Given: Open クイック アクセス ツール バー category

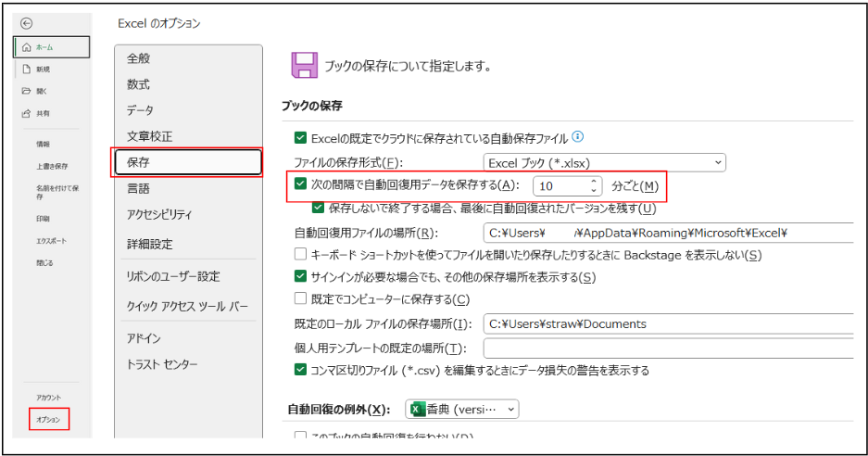Looking at the screenshot, I should 188,306.
